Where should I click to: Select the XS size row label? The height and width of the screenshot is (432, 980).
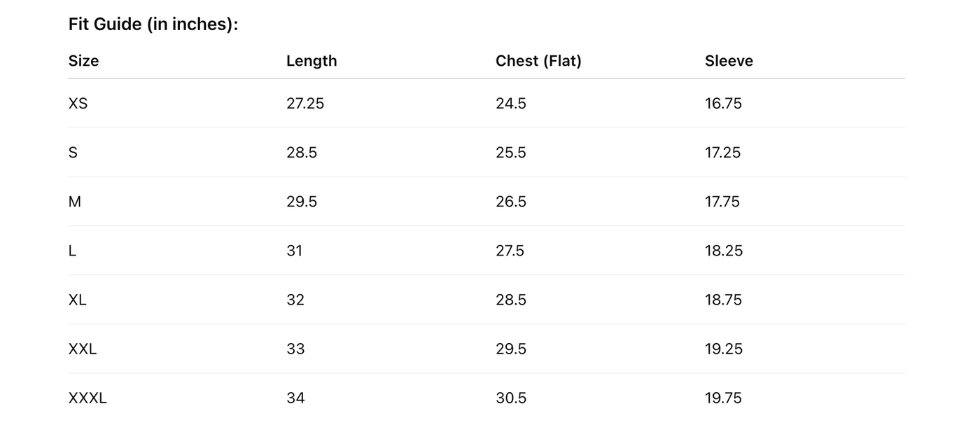point(78,104)
